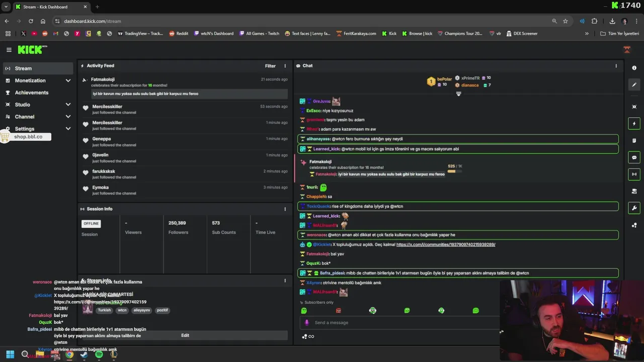Open the Activity Feed three-dot menu
Viewport: 644px width, 362px height.
pyautogui.click(x=285, y=66)
